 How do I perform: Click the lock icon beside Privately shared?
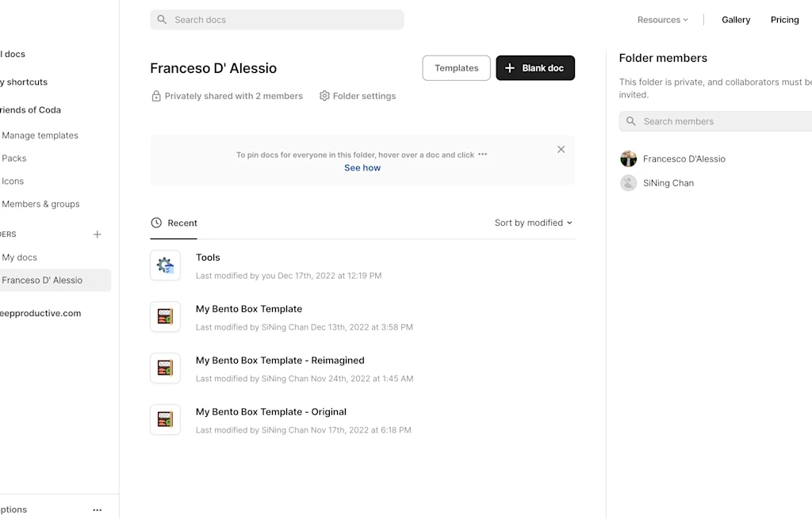(156, 96)
